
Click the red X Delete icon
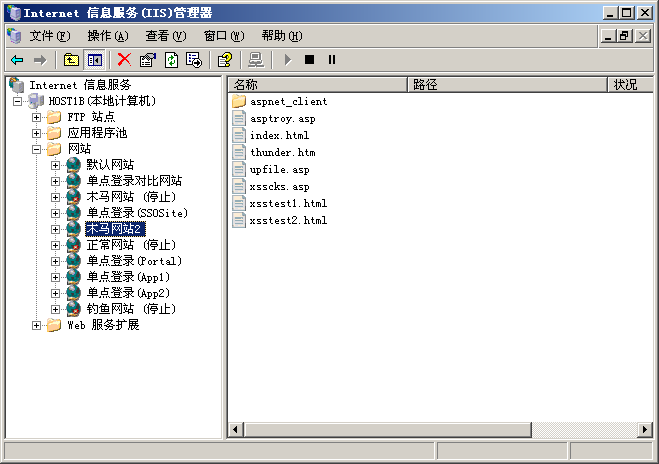[x=124, y=60]
